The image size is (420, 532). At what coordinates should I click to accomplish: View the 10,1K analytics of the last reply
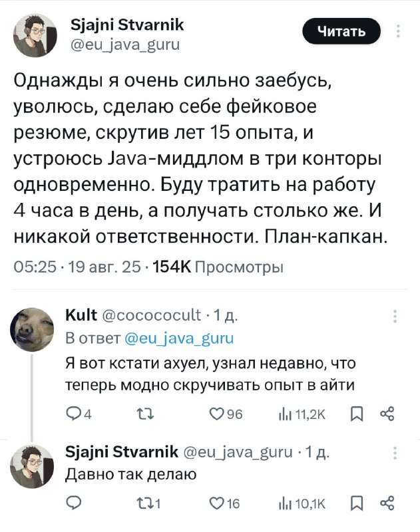[x=302, y=504]
